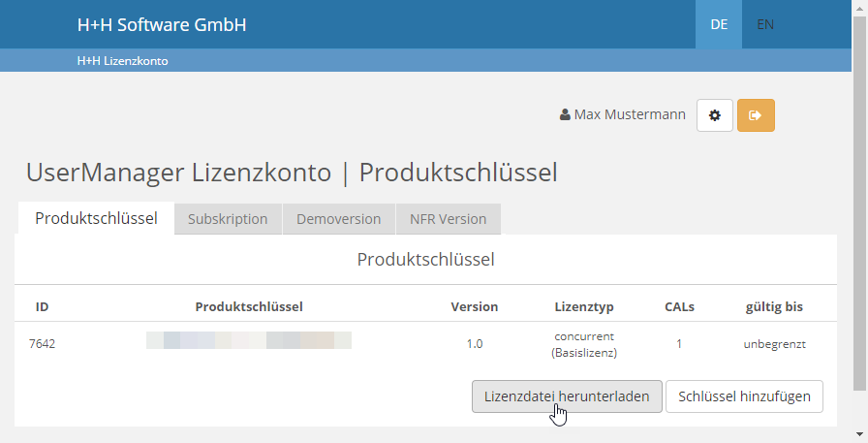Switch to the NFR Version tab

pyautogui.click(x=448, y=219)
